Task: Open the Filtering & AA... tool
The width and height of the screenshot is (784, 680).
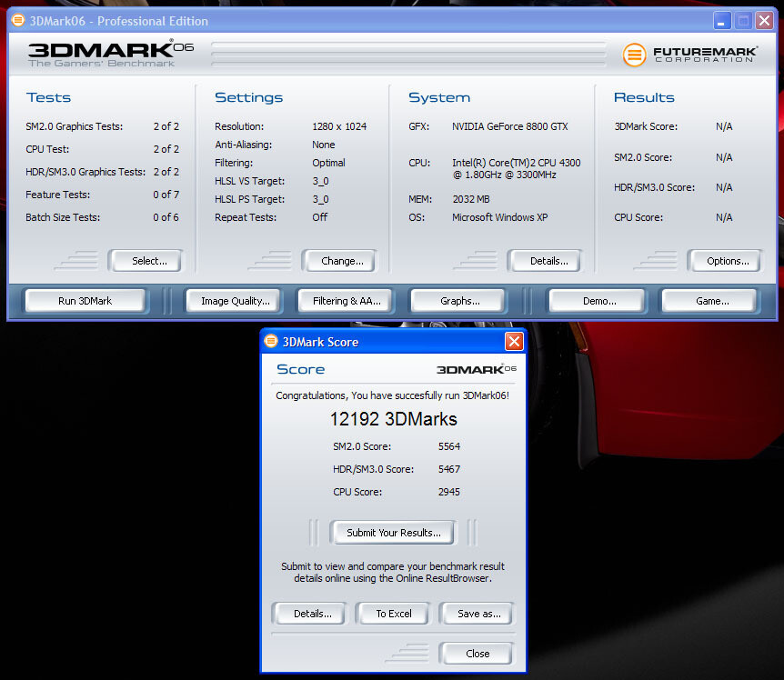Action: (347, 301)
